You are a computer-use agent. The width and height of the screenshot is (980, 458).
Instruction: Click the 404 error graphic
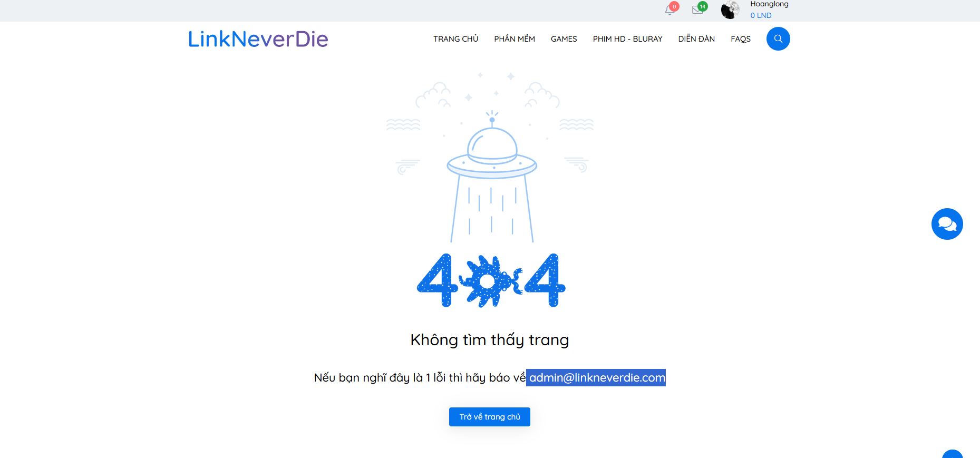(490, 280)
